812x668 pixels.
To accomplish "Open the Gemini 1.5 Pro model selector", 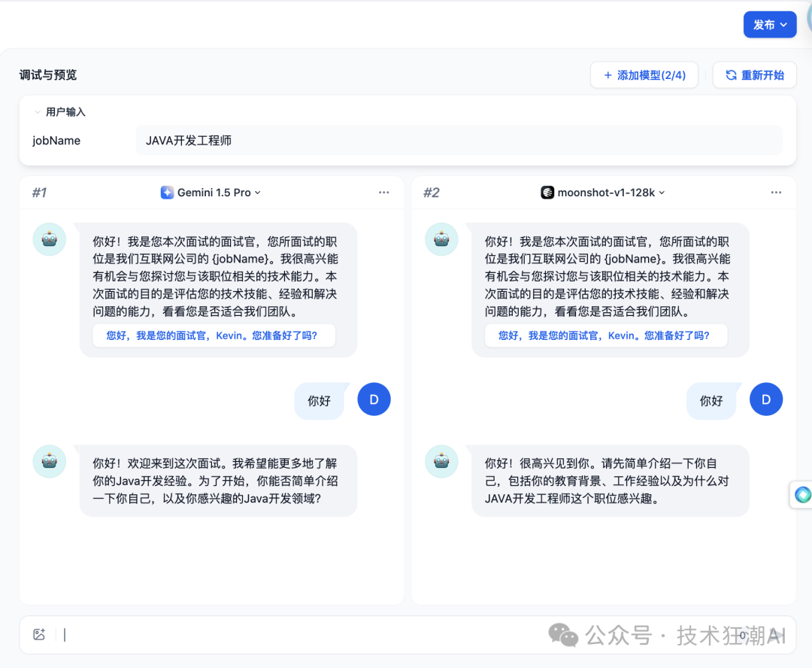I will [x=211, y=193].
